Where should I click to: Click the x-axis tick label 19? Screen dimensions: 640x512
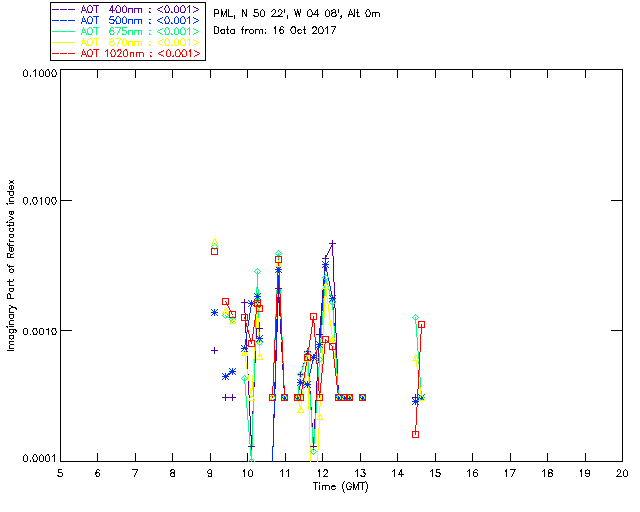[585, 473]
